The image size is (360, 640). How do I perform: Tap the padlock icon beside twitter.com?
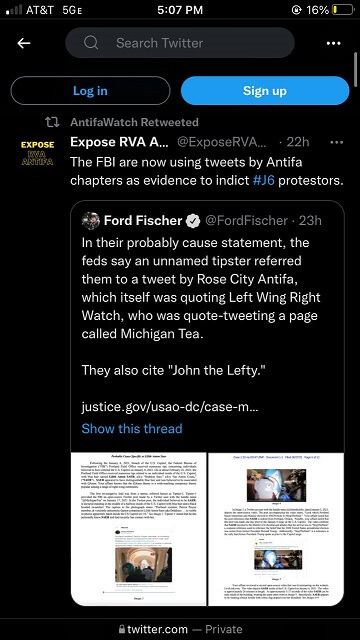(x=122, y=629)
